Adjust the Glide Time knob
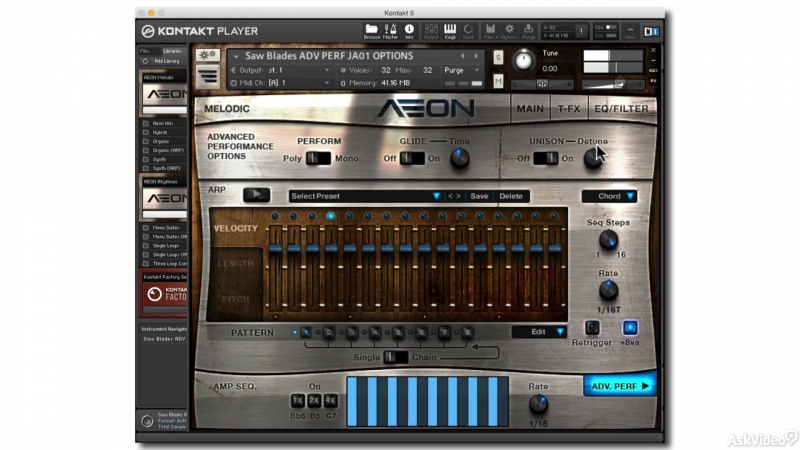The image size is (800, 450). click(x=460, y=158)
